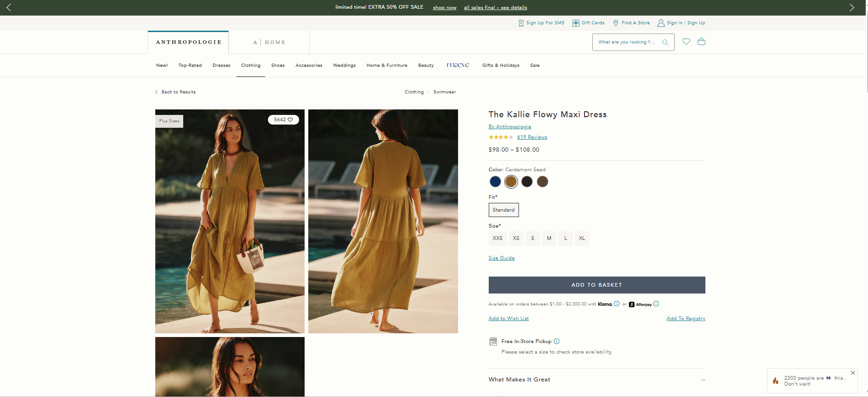Select the navy blue color swatch
This screenshot has height=397, width=868.
point(495,182)
